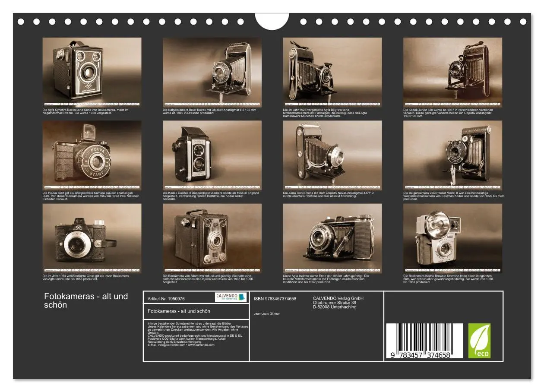Select caption 'Die Balgenkamera Vest Pocket Model B'
The image size is (544, 392).
pos(454,196)
